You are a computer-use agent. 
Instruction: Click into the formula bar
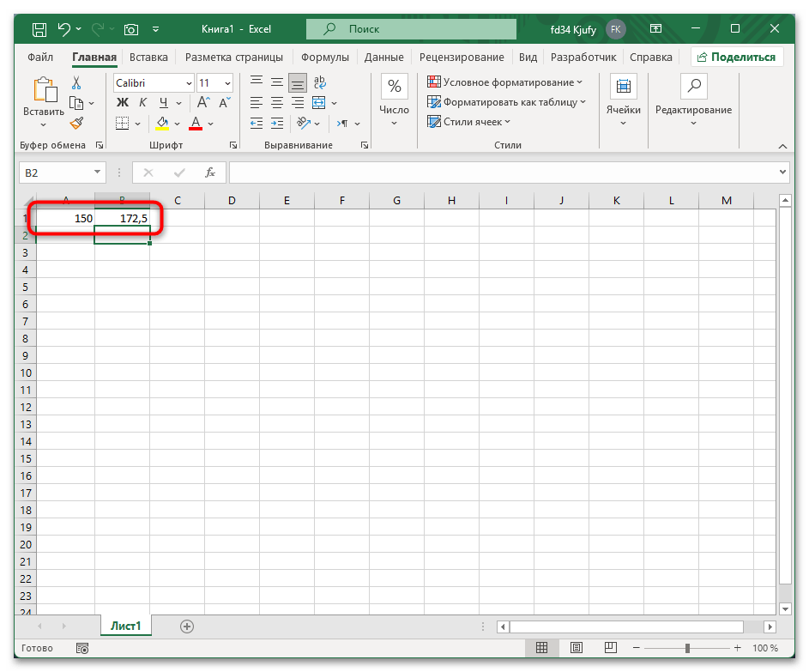tap(503, 173)
